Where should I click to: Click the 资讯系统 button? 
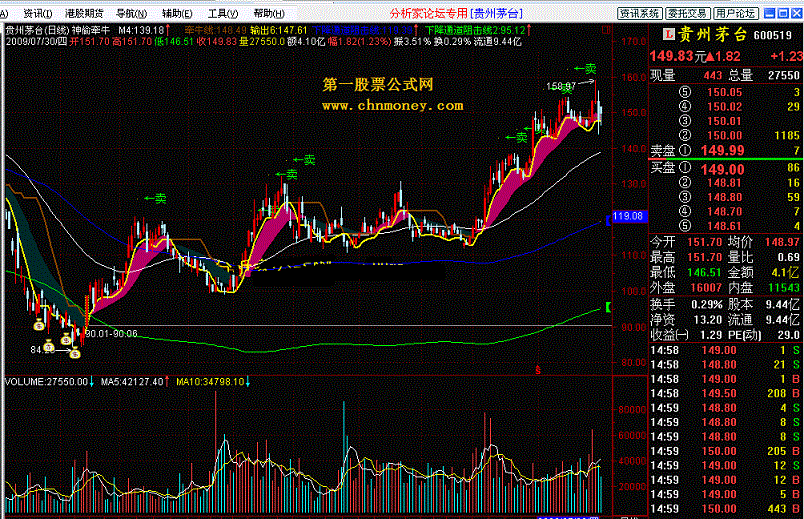pos(640,14)
